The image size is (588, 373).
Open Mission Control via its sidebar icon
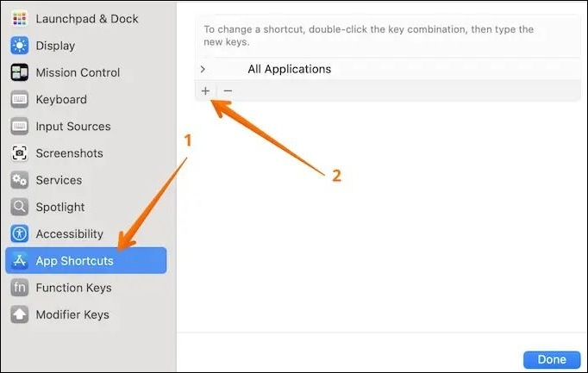coord(20,72)
